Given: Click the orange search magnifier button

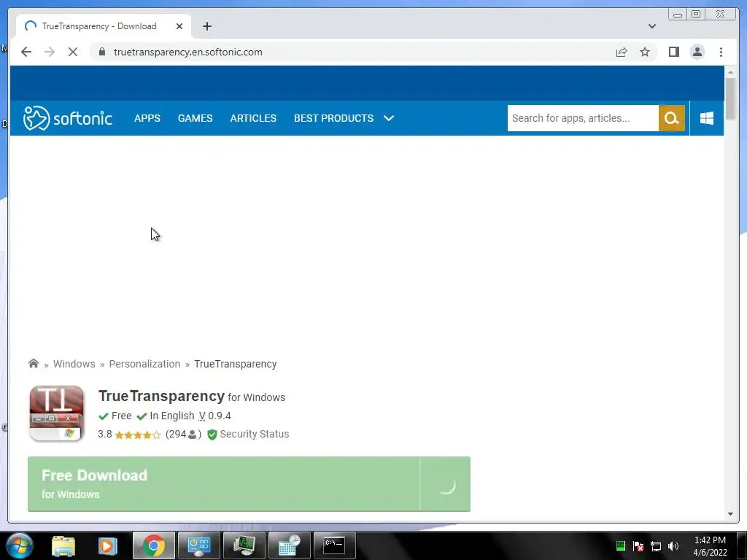Looking at the screenshot, I should tap(672, 118).
